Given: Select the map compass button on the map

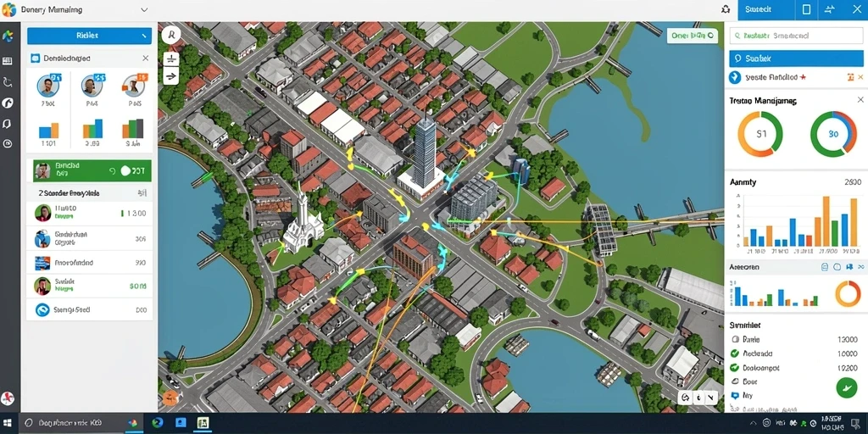Looking at the screenshot, I should click(171, 36).
